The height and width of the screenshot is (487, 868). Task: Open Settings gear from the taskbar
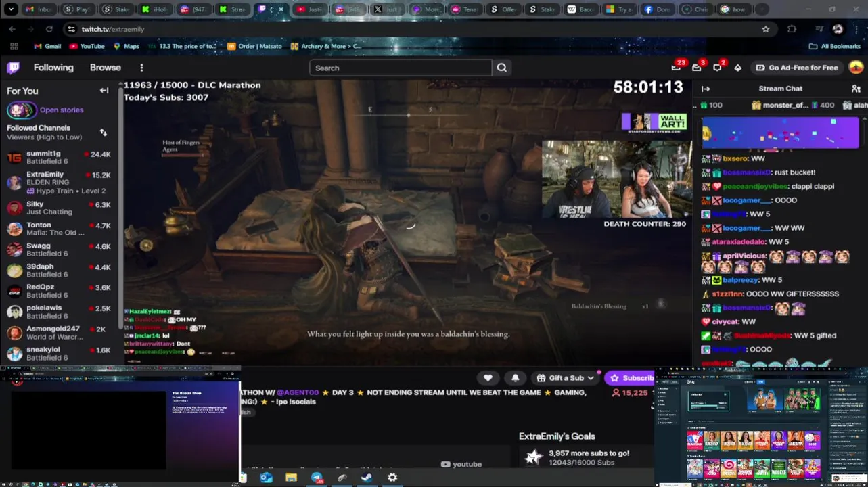392,478
